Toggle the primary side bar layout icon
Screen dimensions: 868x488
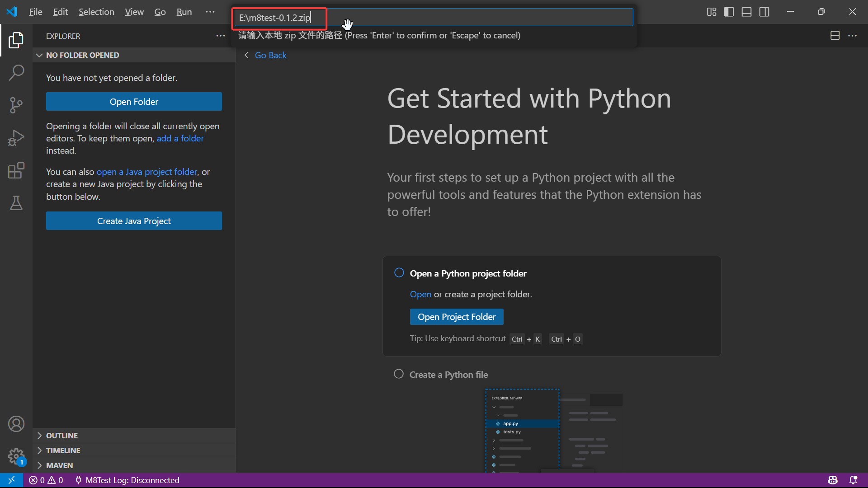click(729, 12)
